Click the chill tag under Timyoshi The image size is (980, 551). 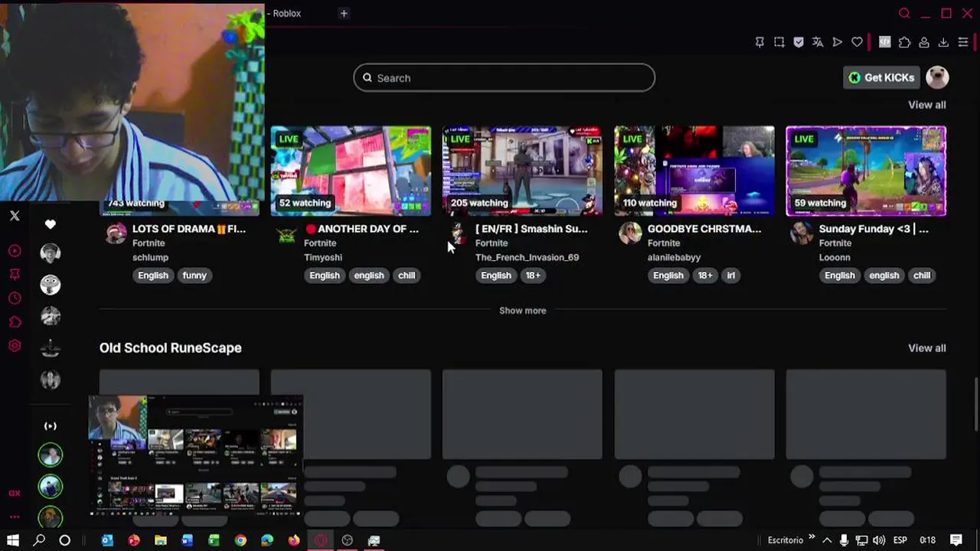[407, 275]
